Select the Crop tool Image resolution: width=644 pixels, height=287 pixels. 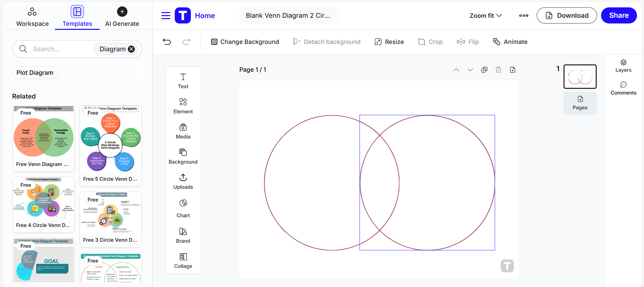pyautogui.click(x=430, y=42)
